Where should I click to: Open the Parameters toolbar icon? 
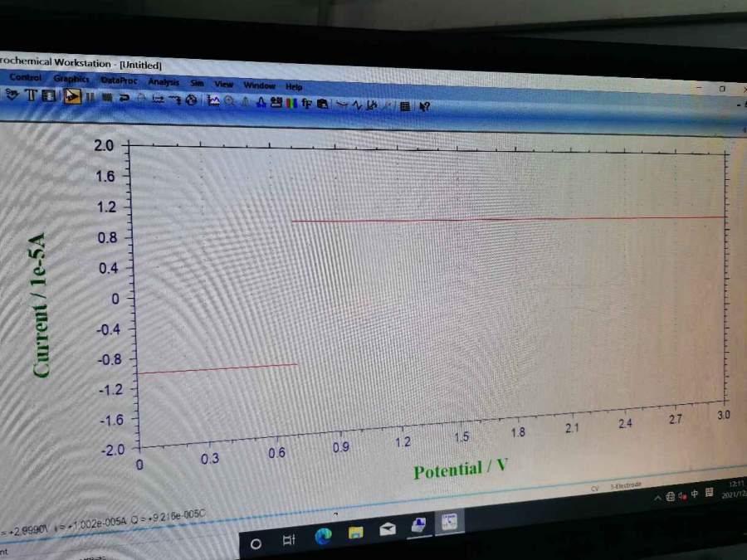[49, 95]
